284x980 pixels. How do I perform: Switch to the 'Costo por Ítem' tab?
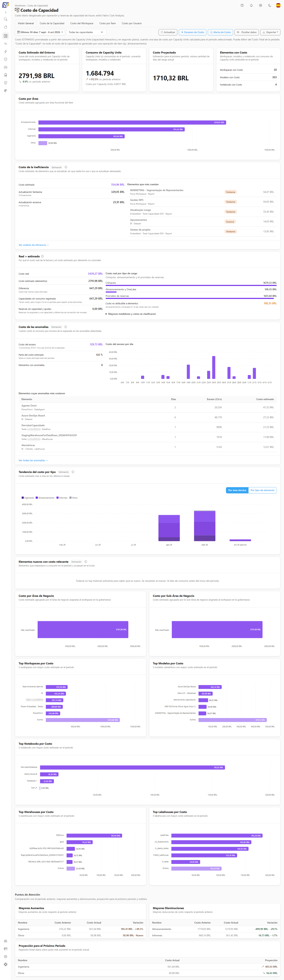[x=108, y=23]
